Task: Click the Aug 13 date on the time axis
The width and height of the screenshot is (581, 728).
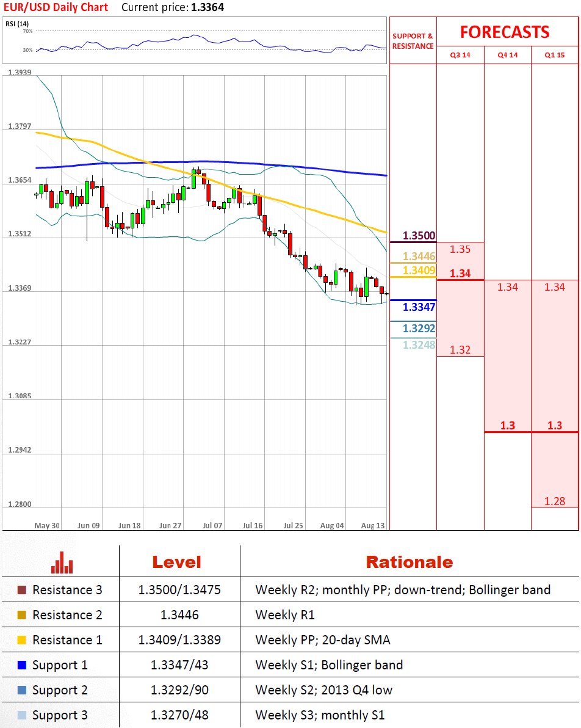Action: [372, 525]
